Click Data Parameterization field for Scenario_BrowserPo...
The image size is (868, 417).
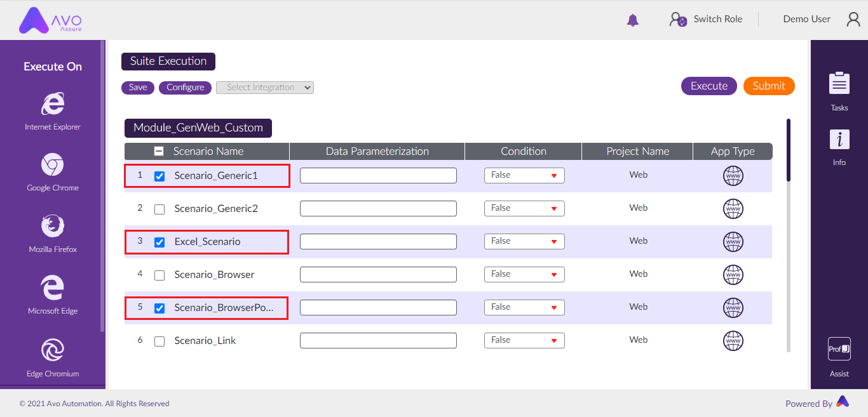(x=378, y=307)
